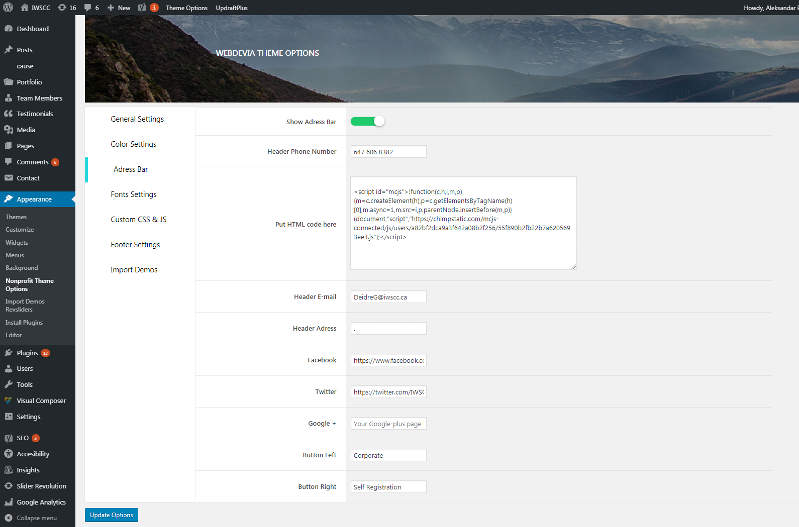The image size is (799, 527).
Task: Open Contact envelope icon
Action: (8, 178)
